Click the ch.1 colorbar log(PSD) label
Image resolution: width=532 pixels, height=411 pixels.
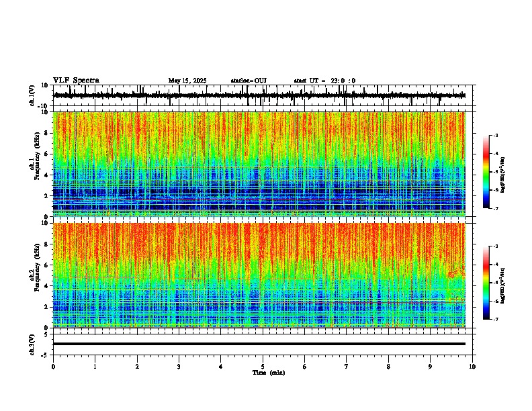click(x=502, y=175)
